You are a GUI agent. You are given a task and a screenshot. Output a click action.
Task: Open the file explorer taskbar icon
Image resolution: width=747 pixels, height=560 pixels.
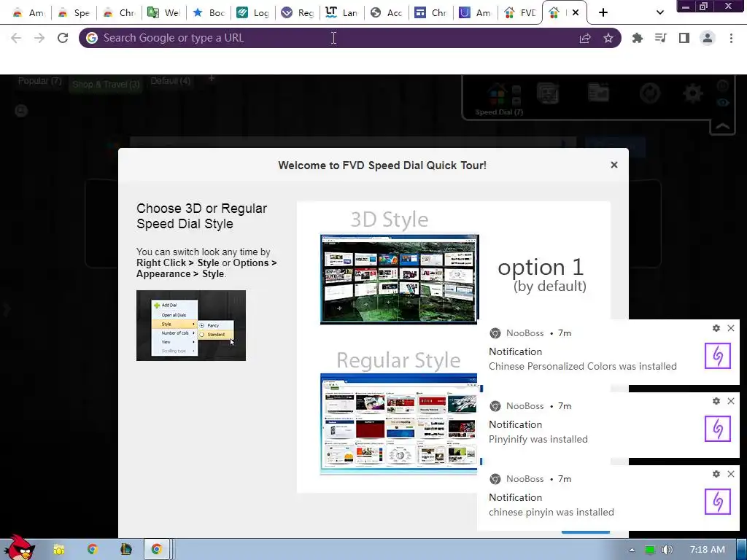point(58,550)
